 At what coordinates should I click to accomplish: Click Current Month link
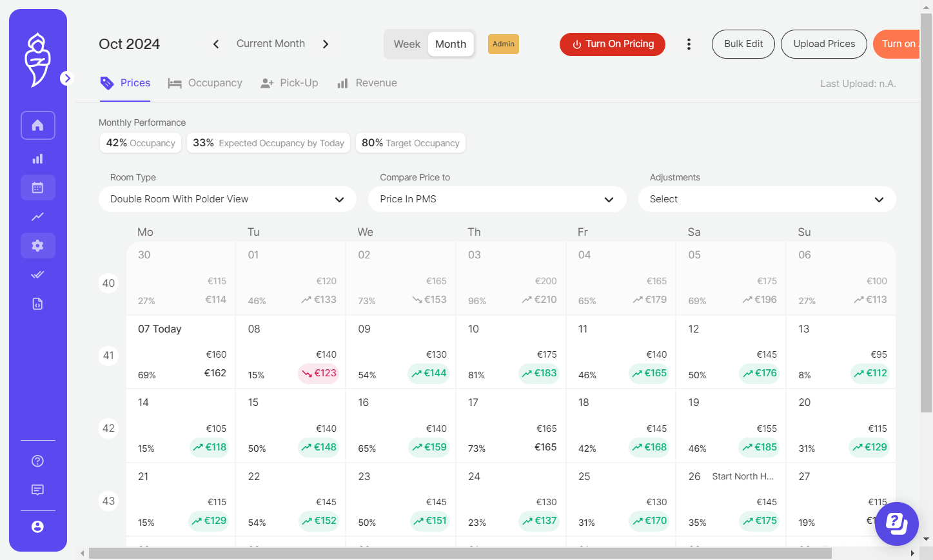coord(271,43)
